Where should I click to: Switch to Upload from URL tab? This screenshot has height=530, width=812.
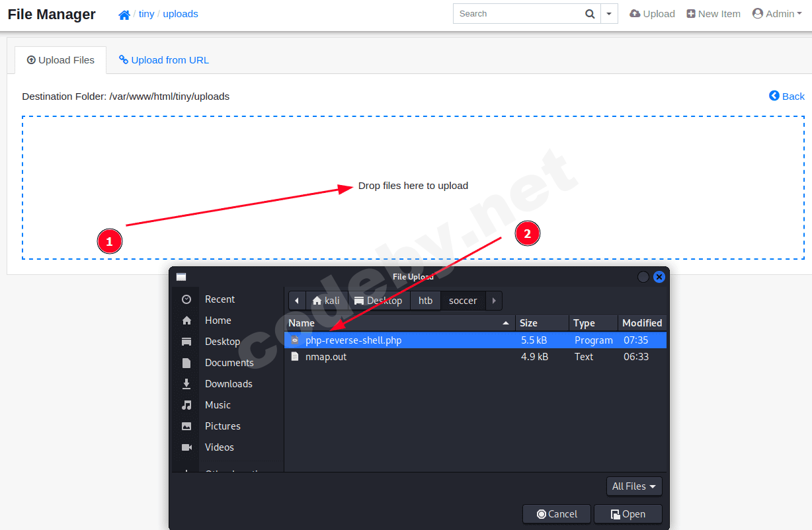[164, 60]
